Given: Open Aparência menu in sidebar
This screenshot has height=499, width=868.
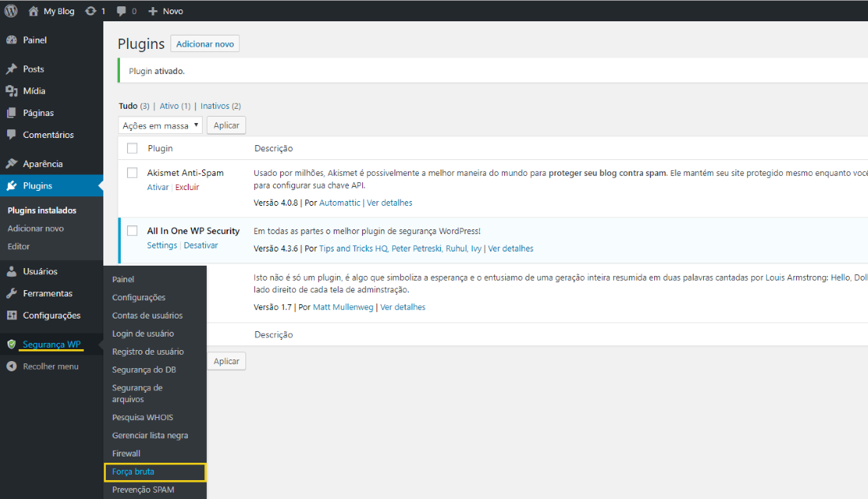Looking at the screenshot, I should click(x=43, y=164).
